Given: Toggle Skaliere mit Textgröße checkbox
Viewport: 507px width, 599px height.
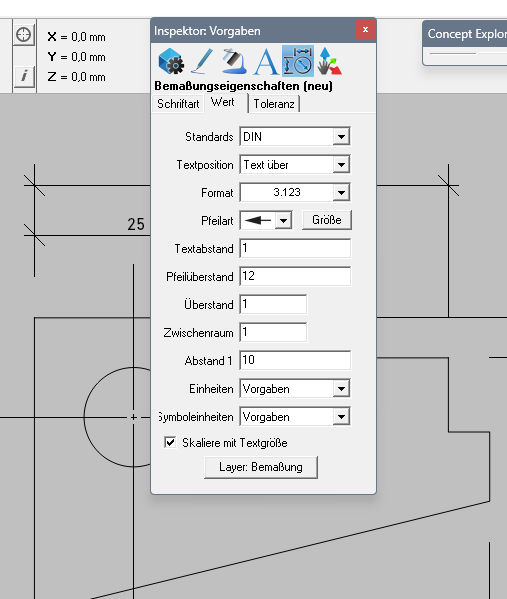Looking at the screenshot, I should [x=170, y=442].
